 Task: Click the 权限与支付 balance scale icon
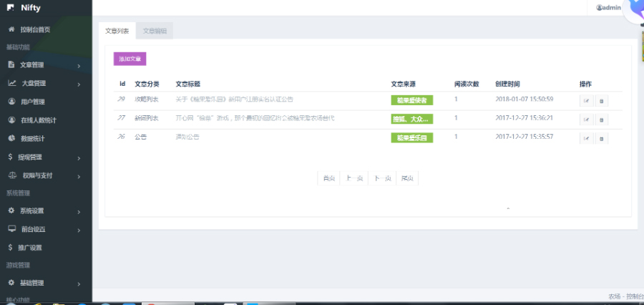(x=12, y=175)
